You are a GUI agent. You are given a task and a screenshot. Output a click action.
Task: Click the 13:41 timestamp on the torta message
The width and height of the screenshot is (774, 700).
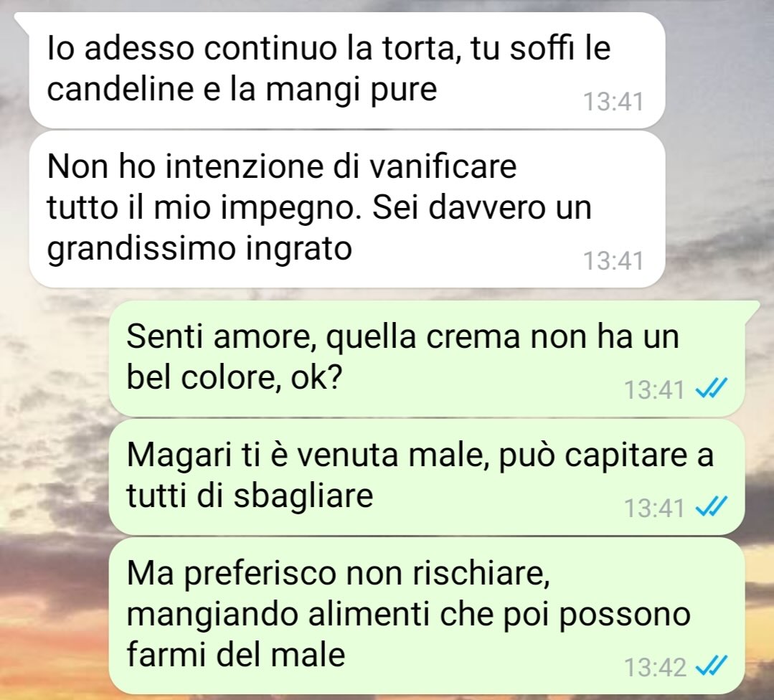(613, 102)
